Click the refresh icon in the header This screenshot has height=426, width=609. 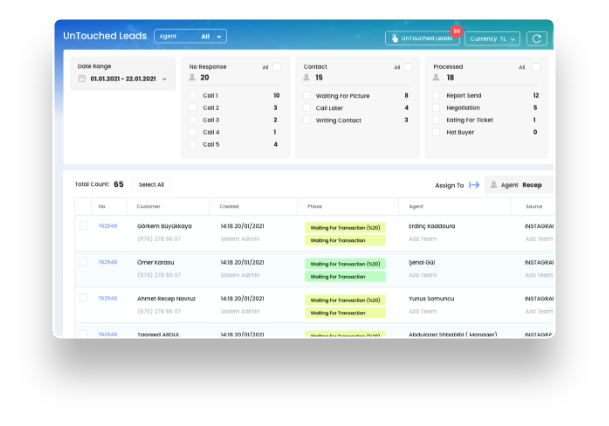[x=537, y=38]
